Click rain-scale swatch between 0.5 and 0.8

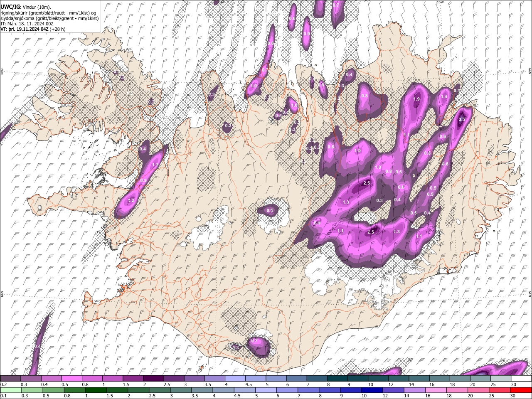coord(53,390)
